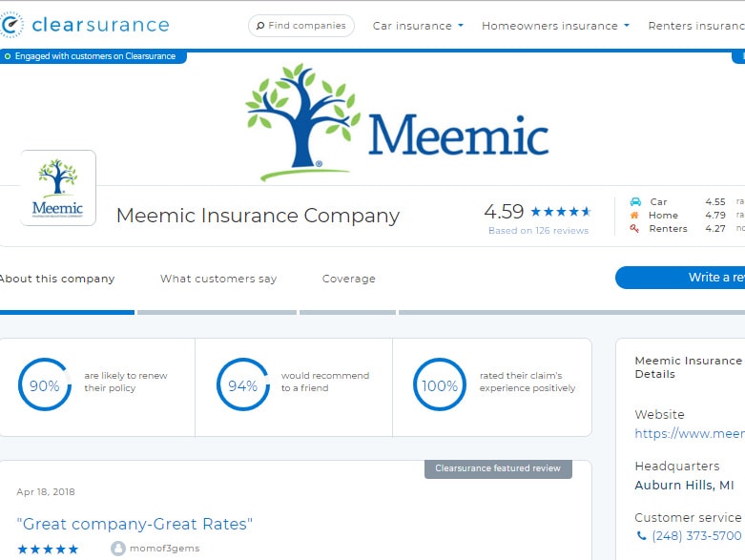Expand the Homeowners insurance dropdown

(x=555, y=26)
